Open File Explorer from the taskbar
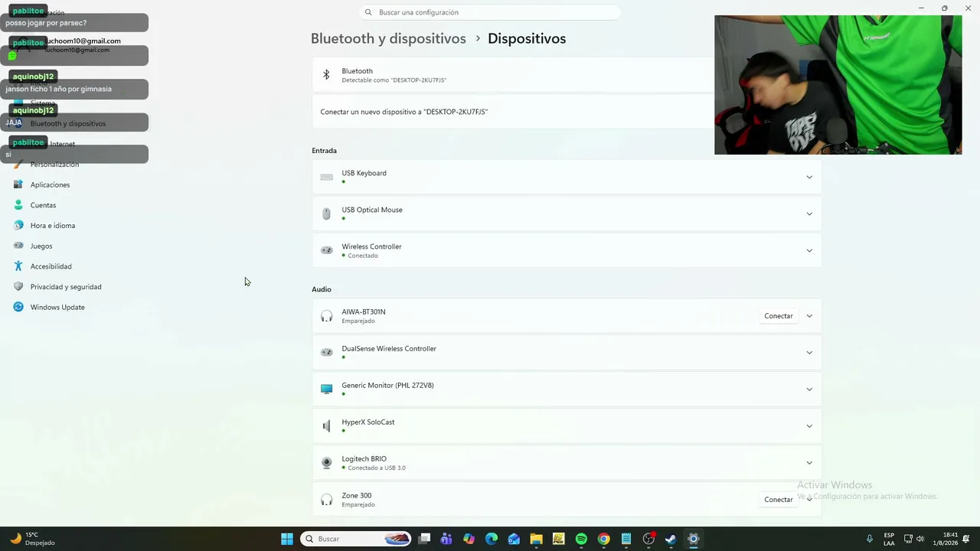The height and width of the screenshot is (551, 980). click(x=536, y=539)
